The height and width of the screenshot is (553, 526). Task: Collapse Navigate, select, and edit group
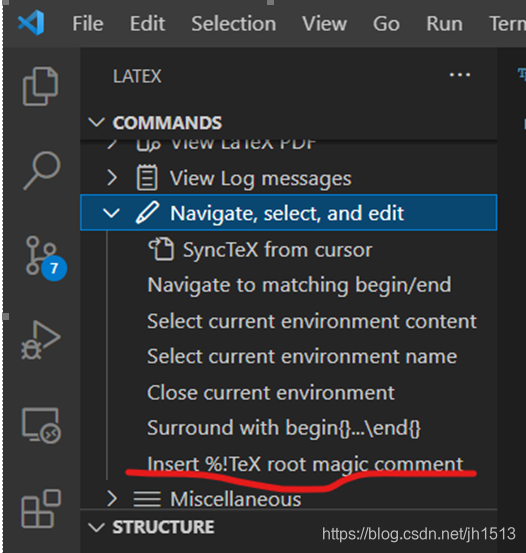point(111,213)
